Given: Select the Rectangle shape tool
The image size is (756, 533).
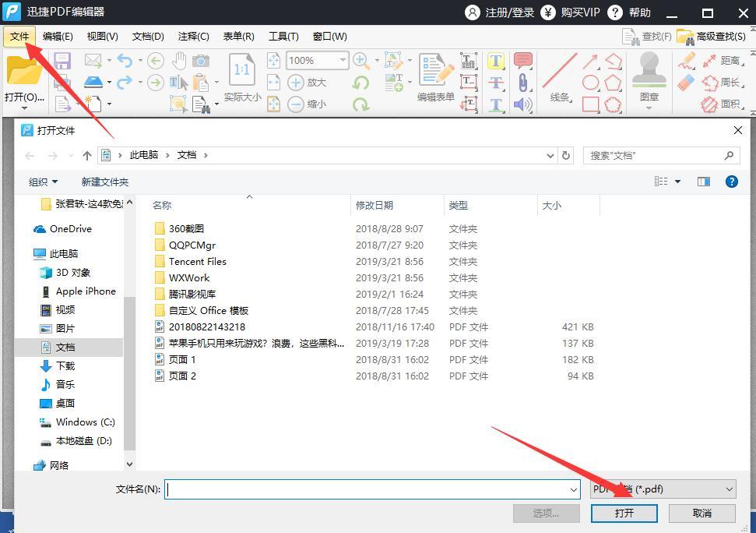Looking at the screenshot, I should [x=591, y=104].
